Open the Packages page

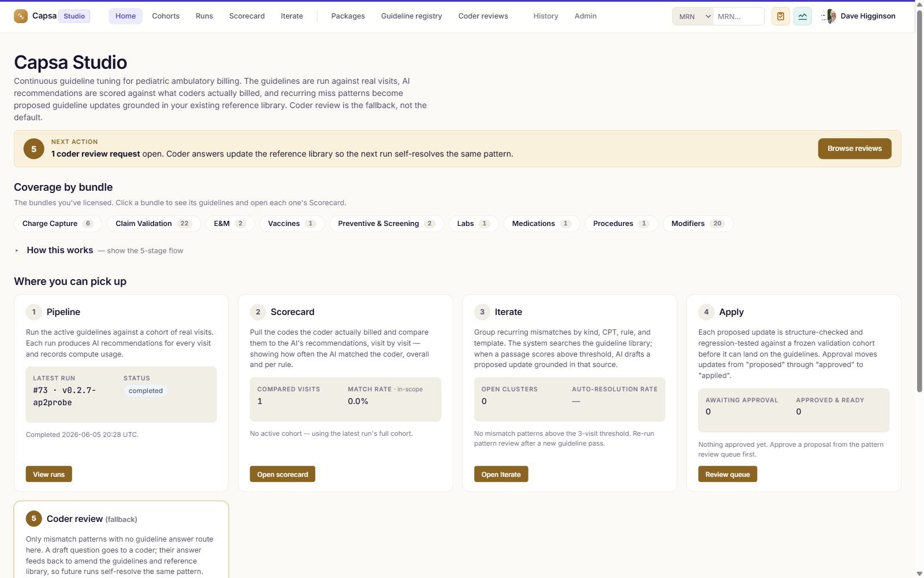tap(348, 16)
